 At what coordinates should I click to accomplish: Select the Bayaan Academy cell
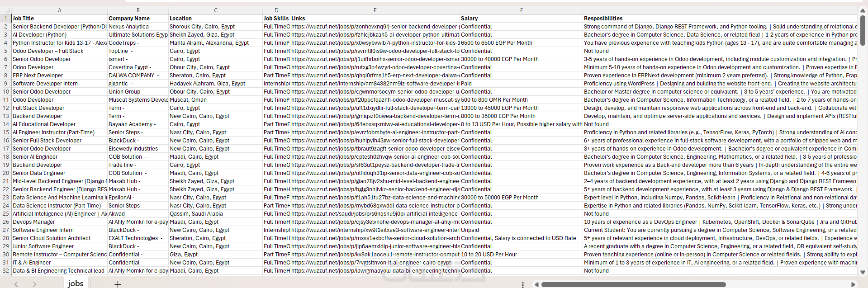click(138, 124)
